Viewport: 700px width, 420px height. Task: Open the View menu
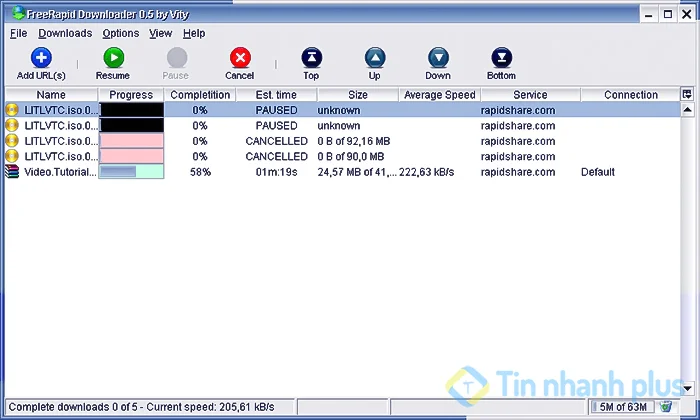click(x=160, y=33)
